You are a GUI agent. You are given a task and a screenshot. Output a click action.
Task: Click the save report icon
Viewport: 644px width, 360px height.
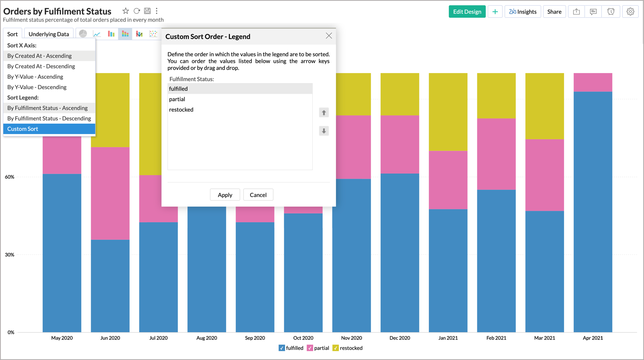coord(147,11)
